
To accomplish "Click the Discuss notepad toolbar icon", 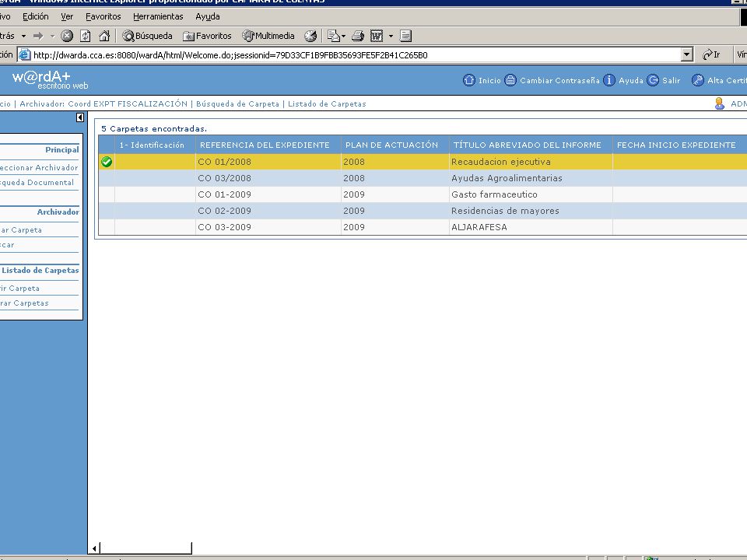I will (x=406, y=36).
